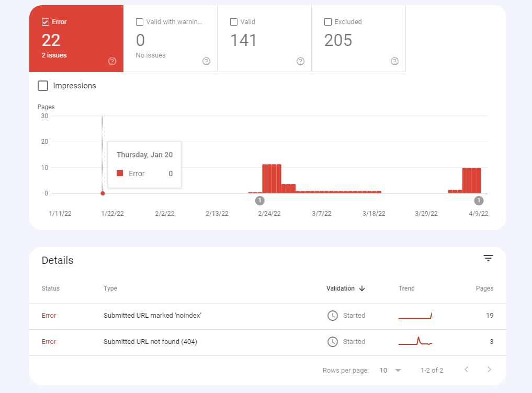
Task: Click the help icon in Excluded card
Action: 394,61
